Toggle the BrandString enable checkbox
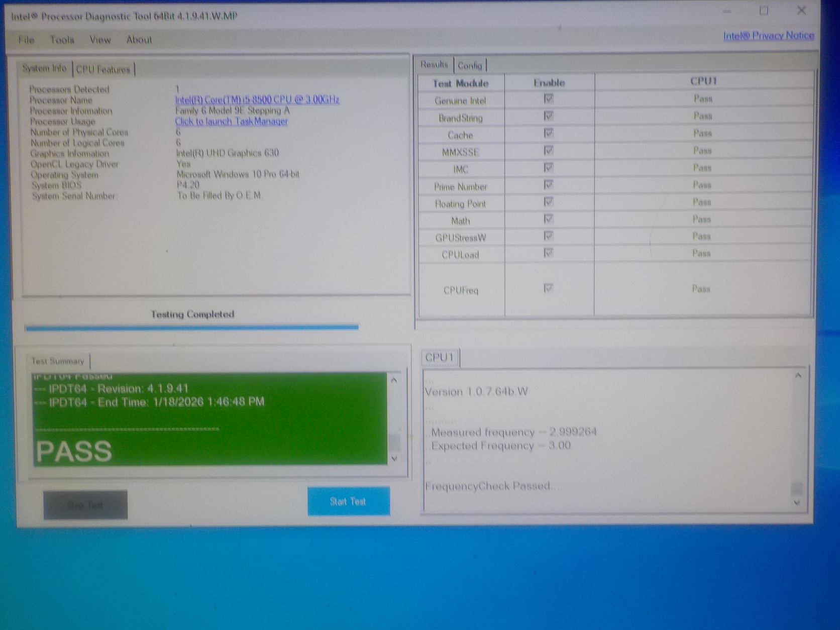The height and width of the screenshot is (630, 840). (549, 116)
